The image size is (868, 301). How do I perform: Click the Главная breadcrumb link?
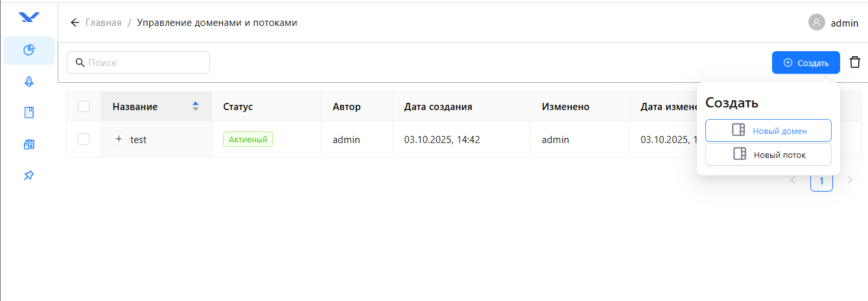coord(104,23)
